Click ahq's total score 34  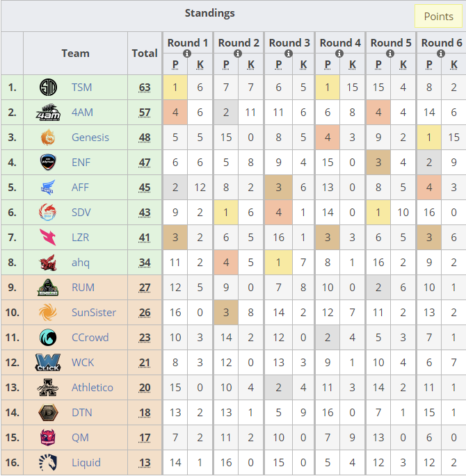(145, 262)
